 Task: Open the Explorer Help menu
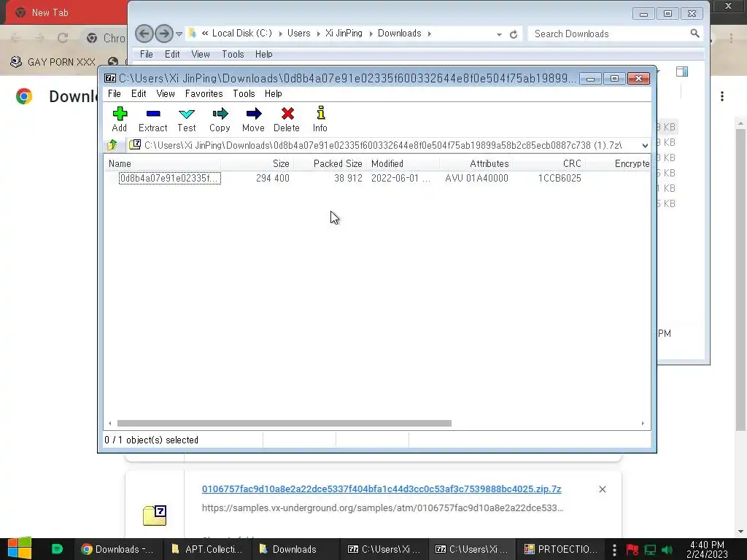click(263, 54)
